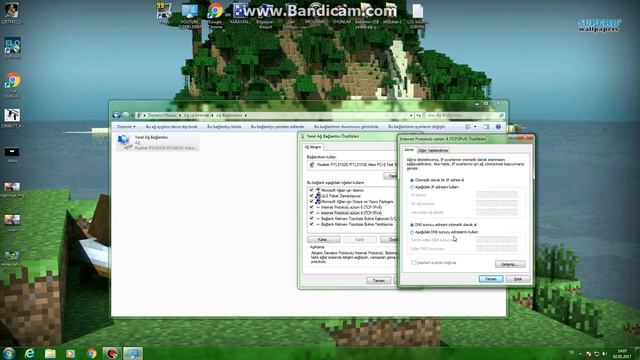Expand the arrow after Ağ Bağlantıları breadcrumb
Viewport: 640px width, 360px height.
coord(245,116)
